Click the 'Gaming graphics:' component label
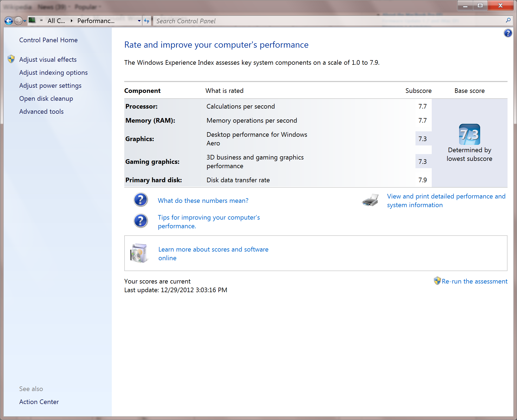517x420 pixels. tap(152, 162)
